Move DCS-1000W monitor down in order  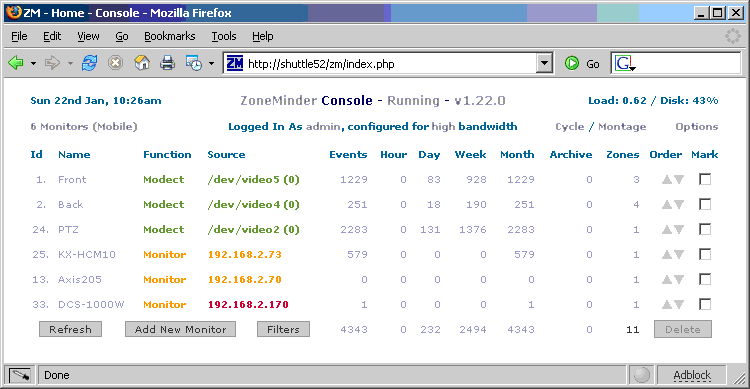[679, 304]
